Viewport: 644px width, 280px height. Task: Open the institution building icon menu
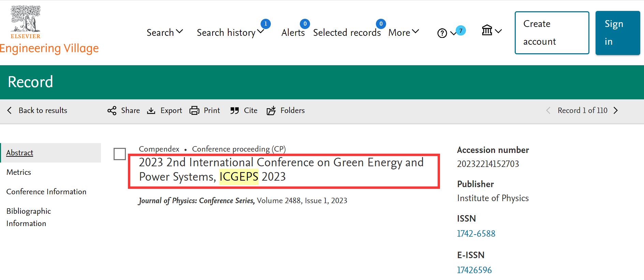click(x=487, y=30)
